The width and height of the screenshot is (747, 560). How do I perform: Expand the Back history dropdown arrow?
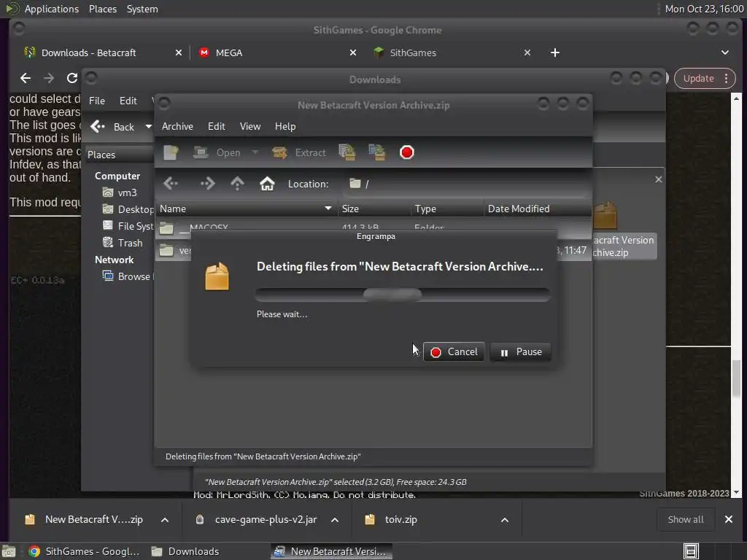[x=148, y=127]
